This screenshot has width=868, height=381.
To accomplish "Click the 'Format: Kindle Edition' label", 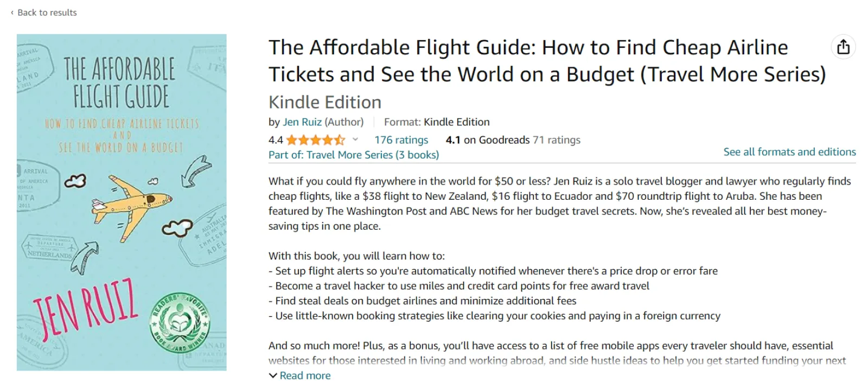I will click(437, 122).
